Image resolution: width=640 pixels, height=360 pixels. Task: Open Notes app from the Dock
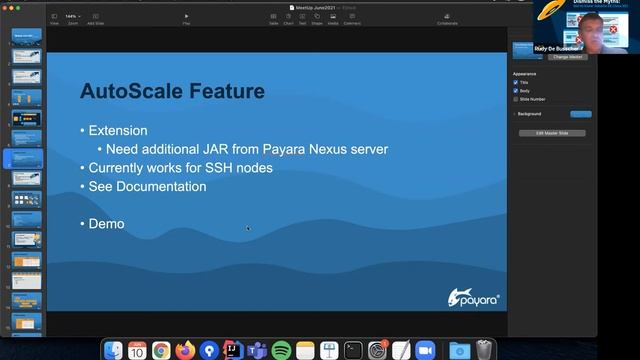tap(305, 350)
